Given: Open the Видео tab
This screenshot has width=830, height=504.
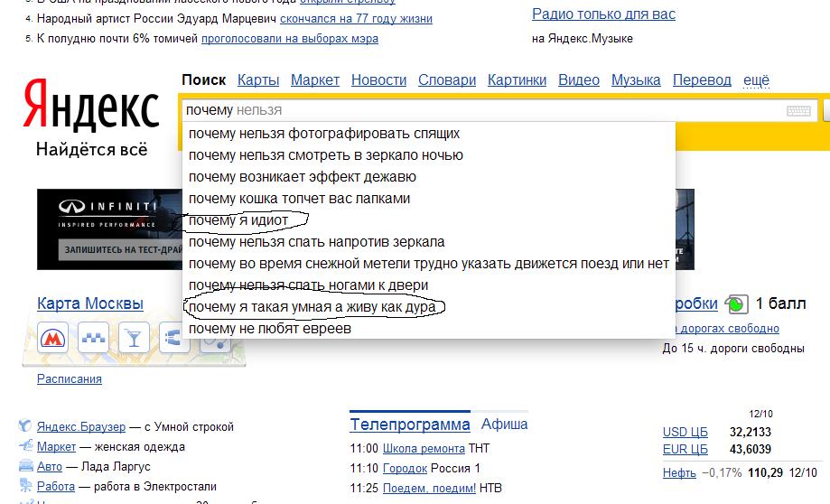Looking at the screenshot, I should point(579,80).
